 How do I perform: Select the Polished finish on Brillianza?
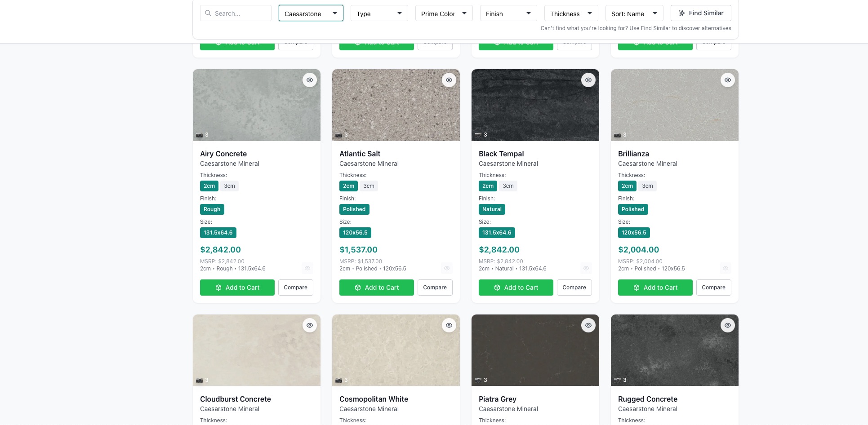633,209
